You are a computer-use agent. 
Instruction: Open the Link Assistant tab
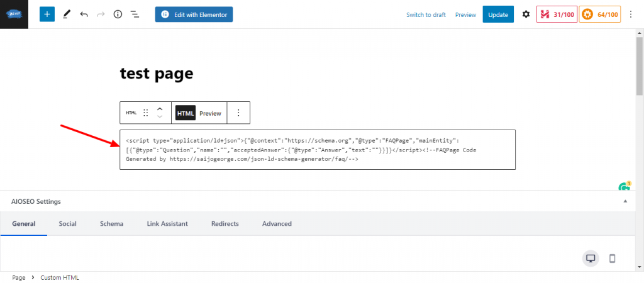tap(167, 224)
